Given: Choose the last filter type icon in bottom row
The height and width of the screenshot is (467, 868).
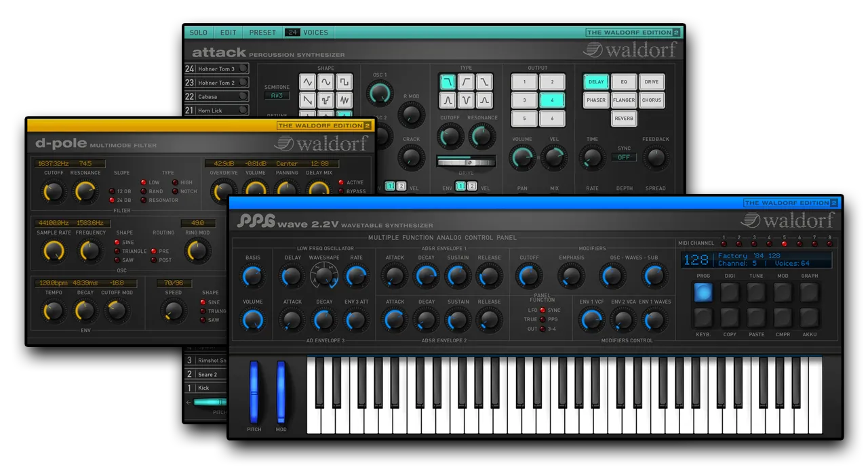Looking at the screenshot, I should pos(484,100).
